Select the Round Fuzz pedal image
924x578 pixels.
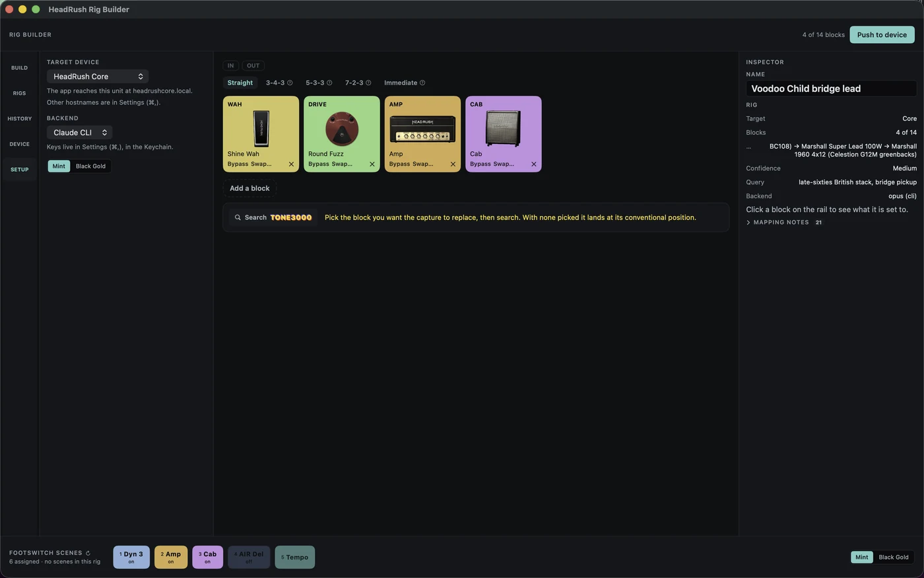point(342,129)
